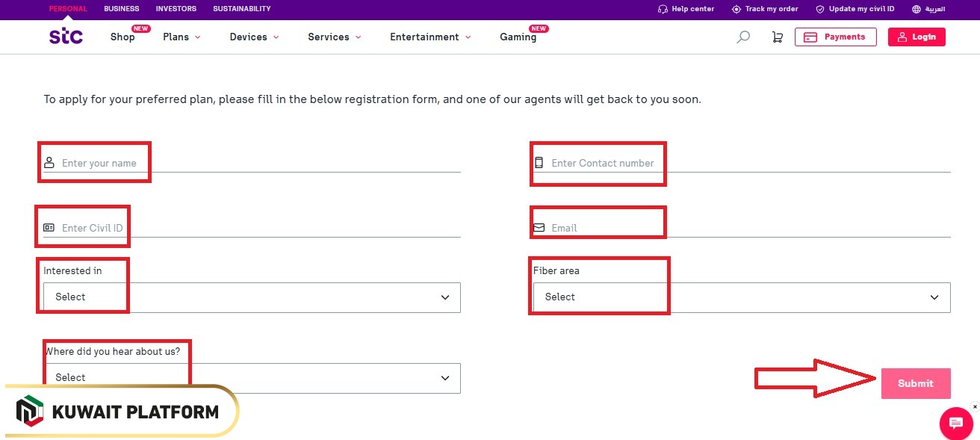Viewport: 980px width, 440px height.
Task: Expand the Plans menu
Action: tap(182, 37)
